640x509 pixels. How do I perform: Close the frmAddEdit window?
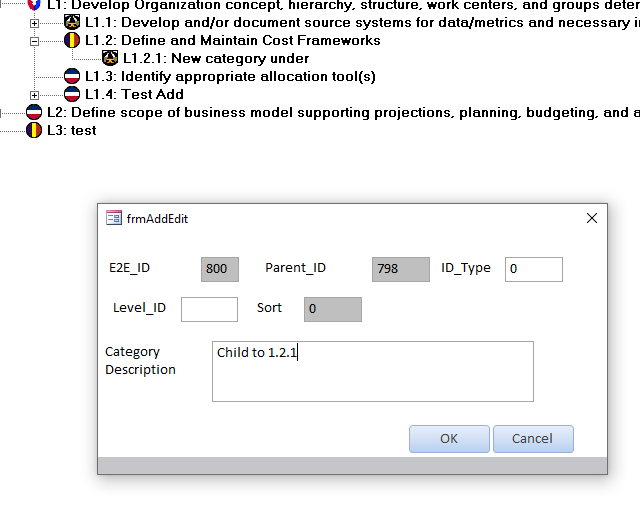[592, 218]
